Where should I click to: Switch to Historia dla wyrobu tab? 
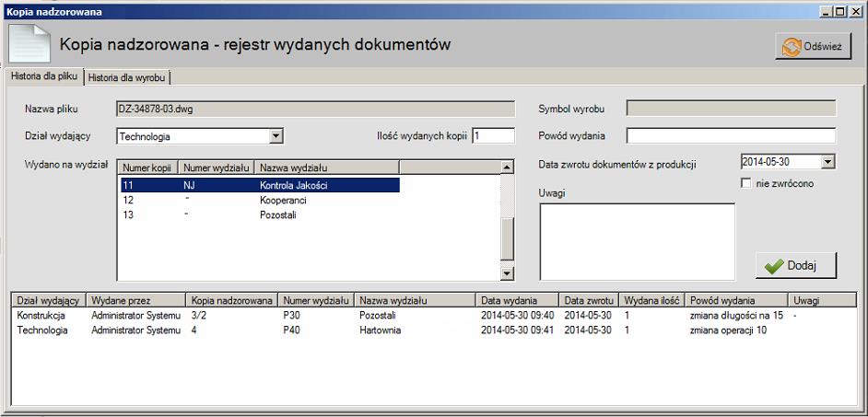pyautogui.click(x=127, y=78)
